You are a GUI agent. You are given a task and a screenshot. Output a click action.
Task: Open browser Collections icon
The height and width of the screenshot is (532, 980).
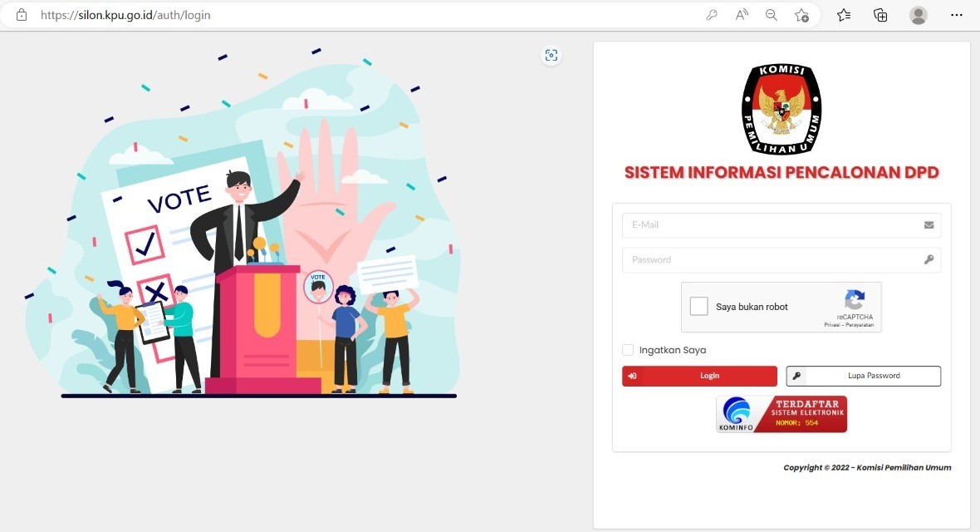tap(880, 15)
